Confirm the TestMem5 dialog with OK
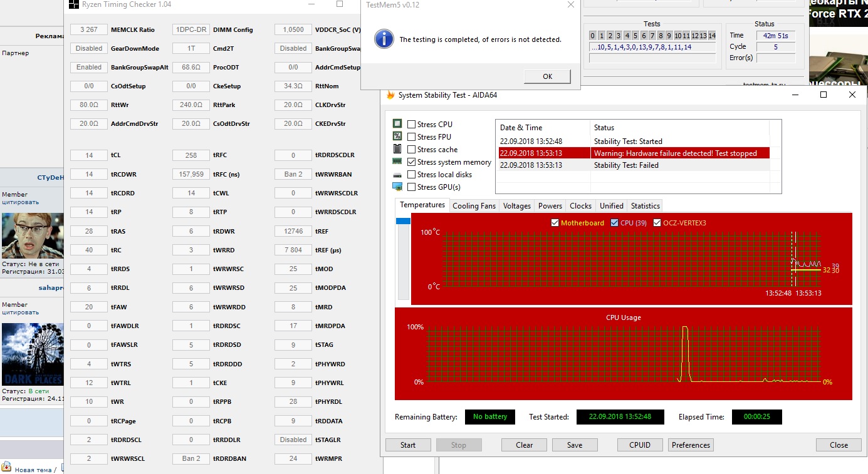868x474 pixels. click(547, 76)
